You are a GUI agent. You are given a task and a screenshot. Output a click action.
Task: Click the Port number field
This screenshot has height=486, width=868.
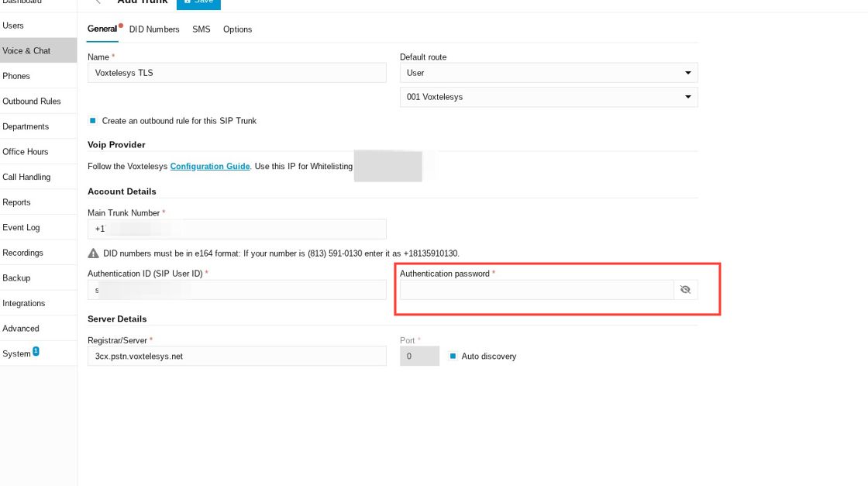[419, 356]
